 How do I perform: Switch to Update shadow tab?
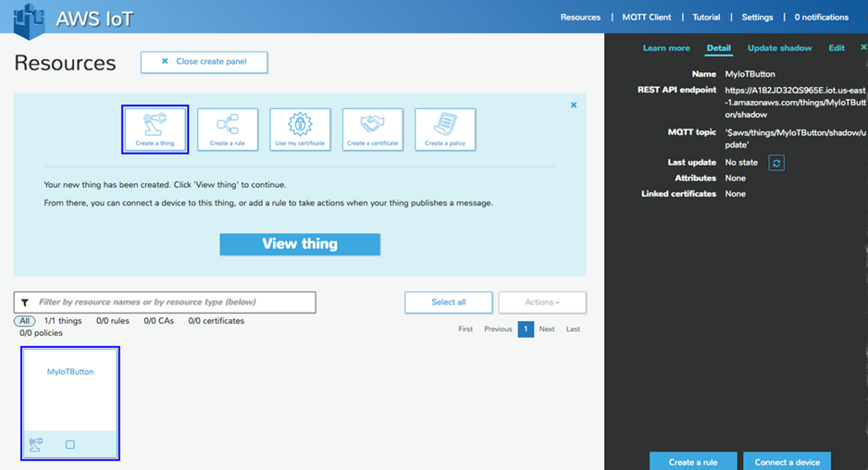point(779,48)
